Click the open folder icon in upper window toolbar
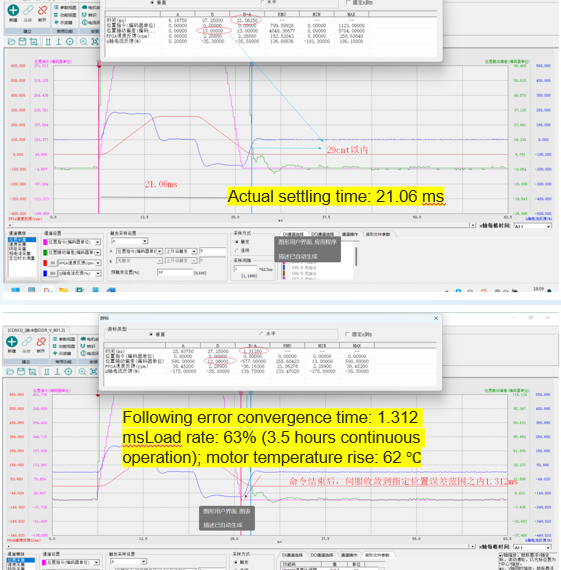 [11, 42]
